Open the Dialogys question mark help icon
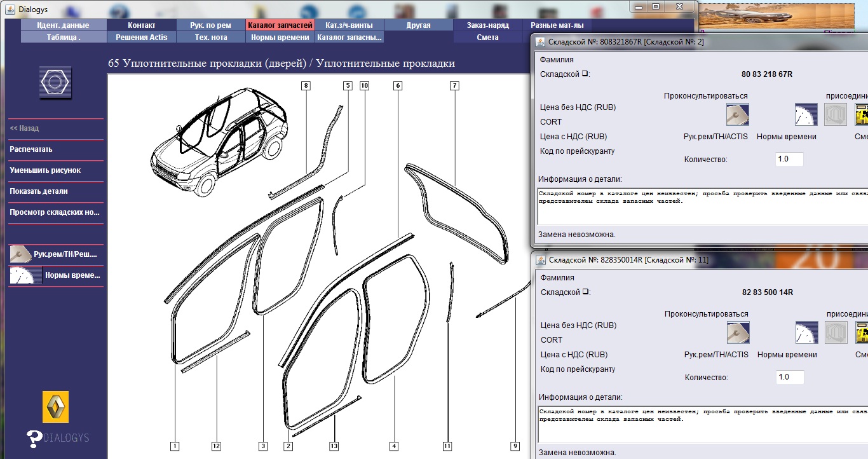This screenshot has height=459, width=868. coord(35,437)
